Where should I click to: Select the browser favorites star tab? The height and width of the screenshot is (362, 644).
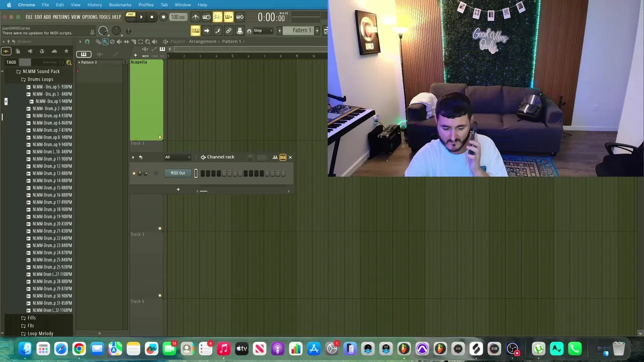pos(66,51)
